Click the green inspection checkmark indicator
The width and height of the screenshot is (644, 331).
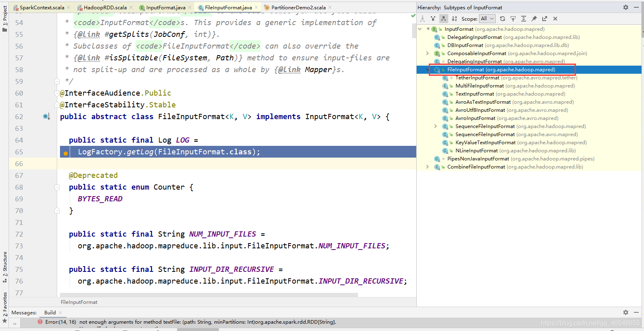point(413,16)
